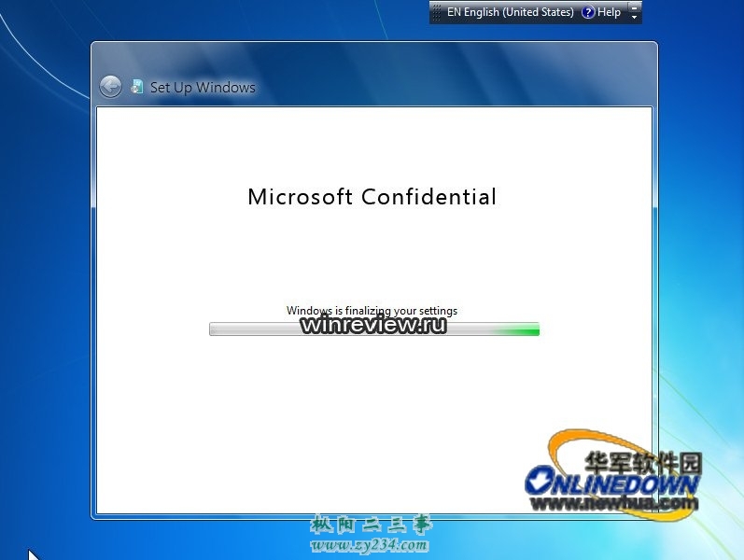
Task: Click the setup icon beside Set Up Windows
Action: [x=137, y=87]
